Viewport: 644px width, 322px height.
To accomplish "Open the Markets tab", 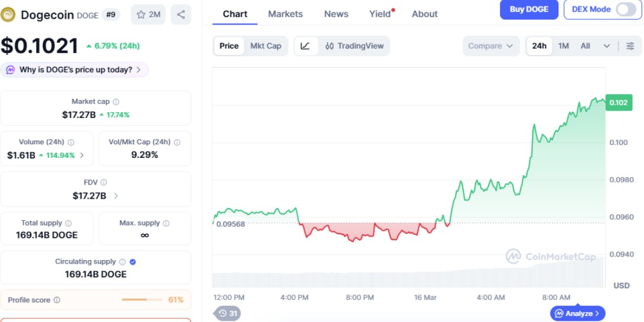I will pyautogui.click(x=285, y=14).
